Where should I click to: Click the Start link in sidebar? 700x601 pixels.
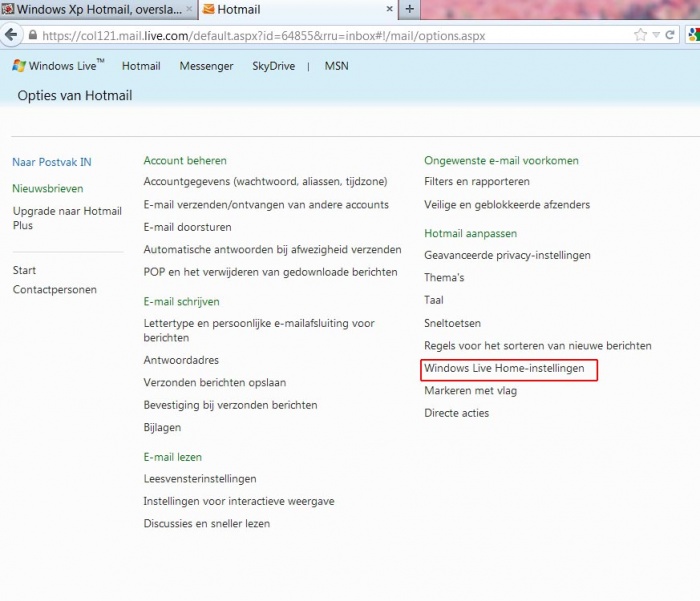coord(24,270)
